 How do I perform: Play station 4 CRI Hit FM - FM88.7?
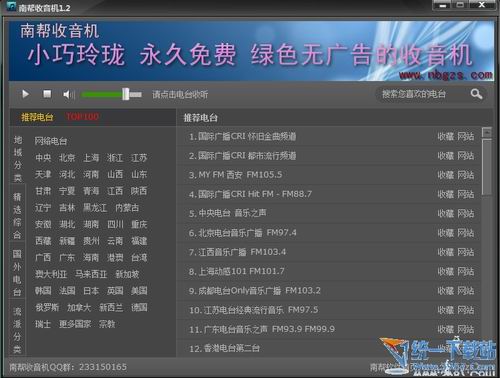(250, 194)
